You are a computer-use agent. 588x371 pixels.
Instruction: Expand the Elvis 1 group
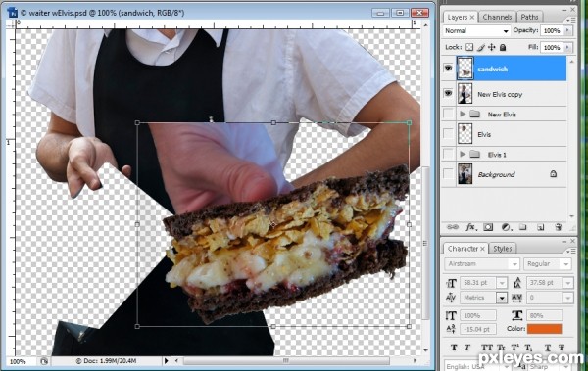463,154
